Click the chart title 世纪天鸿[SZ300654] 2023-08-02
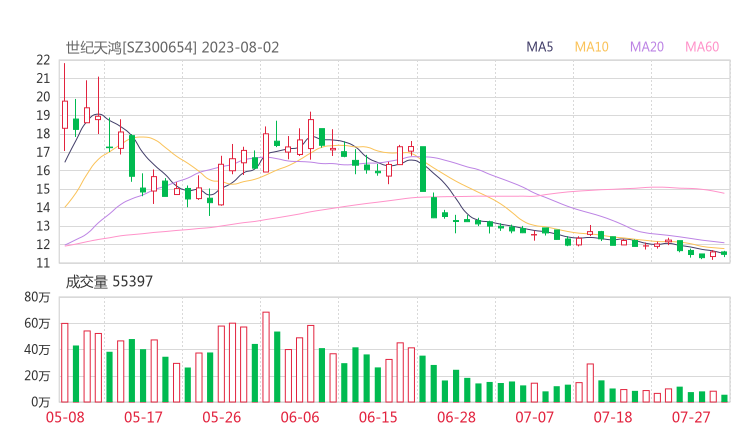740x440 pixels. click(172, 48)
